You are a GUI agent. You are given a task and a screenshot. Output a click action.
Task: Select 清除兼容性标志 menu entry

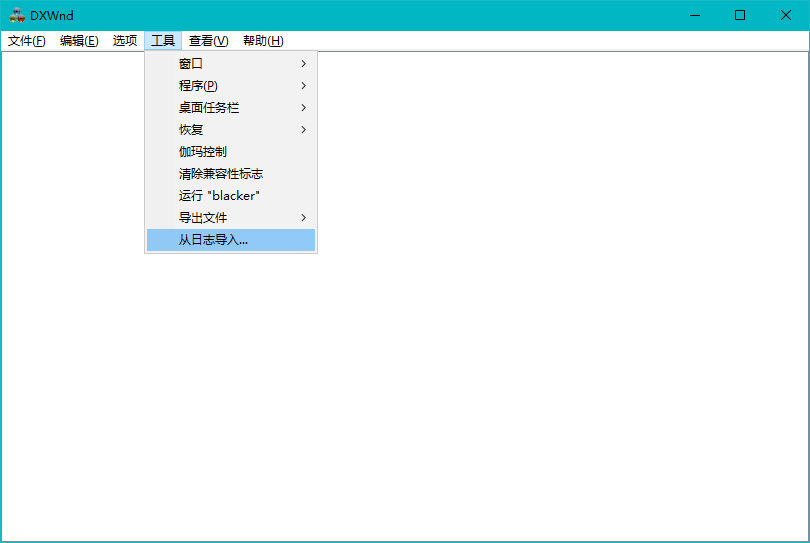[231, 174]
